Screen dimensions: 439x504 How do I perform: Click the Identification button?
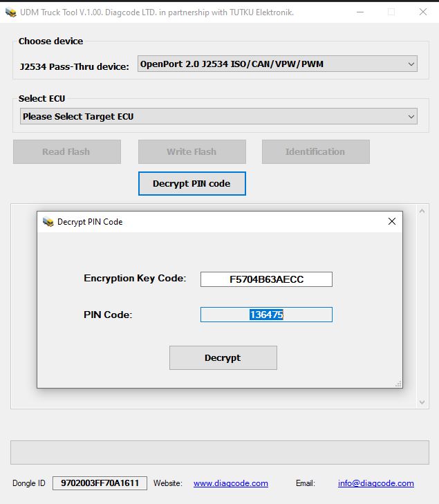[315, 151]
